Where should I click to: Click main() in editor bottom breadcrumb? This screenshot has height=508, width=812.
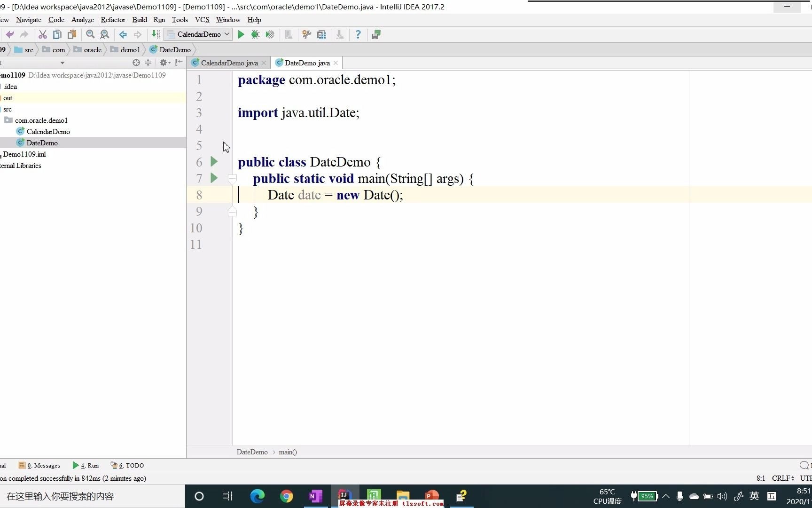pyautogui.click(x=288, y=452)
